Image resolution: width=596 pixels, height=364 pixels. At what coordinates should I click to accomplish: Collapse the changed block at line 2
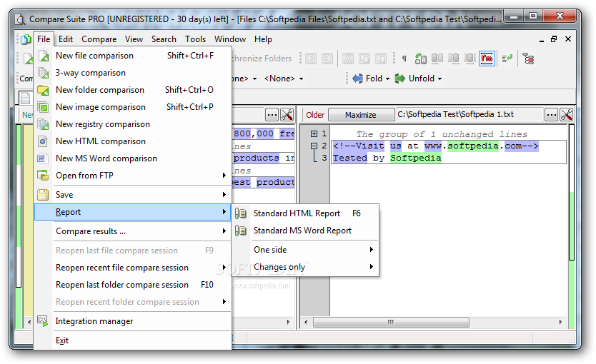[x=314, y=146]
